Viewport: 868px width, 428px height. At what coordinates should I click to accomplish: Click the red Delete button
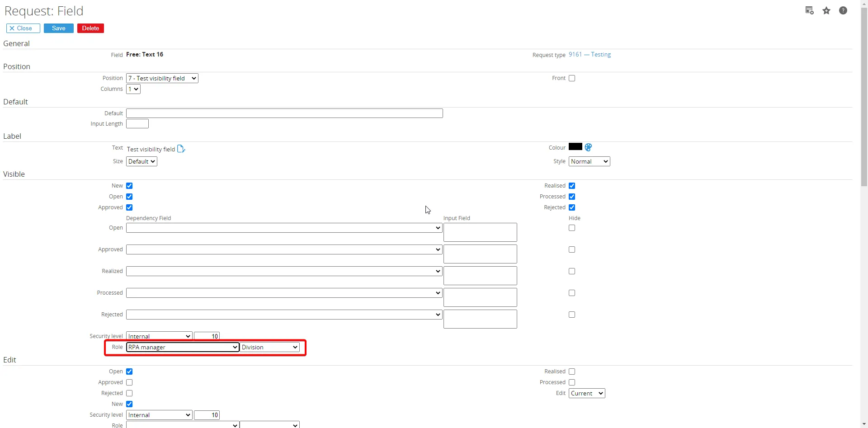coord(90,28)
